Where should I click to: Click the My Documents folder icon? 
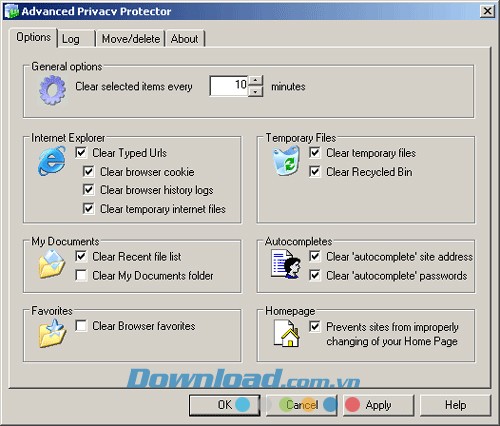[x=52, y=264]
